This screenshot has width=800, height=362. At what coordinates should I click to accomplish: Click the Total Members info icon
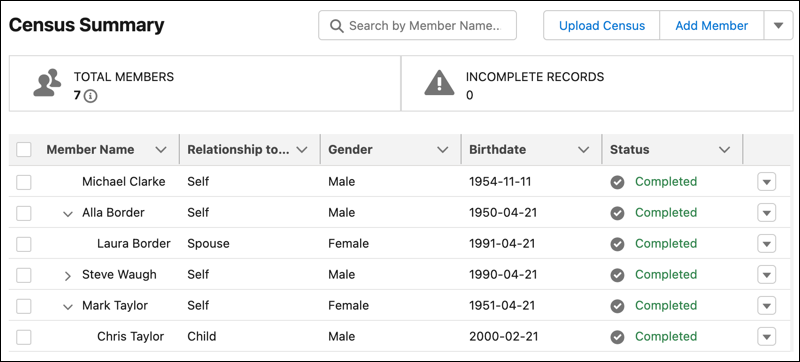coord(90,96)
